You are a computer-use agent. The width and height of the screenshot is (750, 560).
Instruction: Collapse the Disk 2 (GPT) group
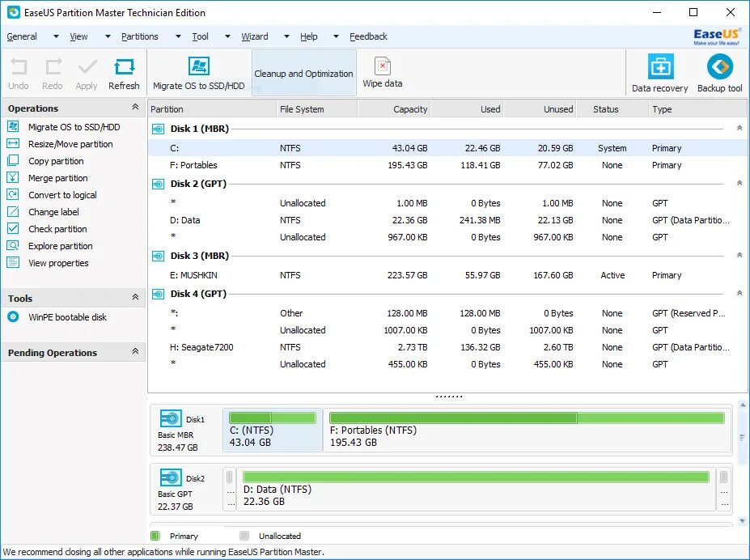[x=739, y=183]
